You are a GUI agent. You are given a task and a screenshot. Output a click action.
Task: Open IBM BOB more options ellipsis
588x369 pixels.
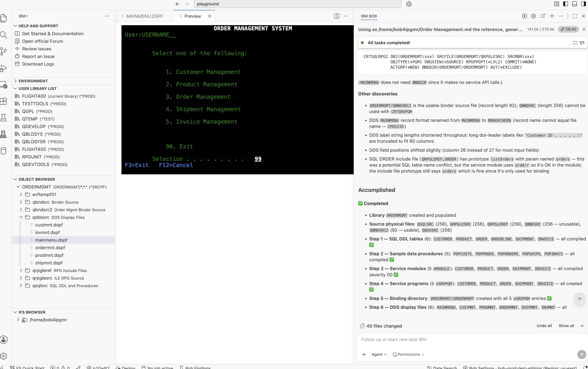pyautogui.click(x=561, y=16)
